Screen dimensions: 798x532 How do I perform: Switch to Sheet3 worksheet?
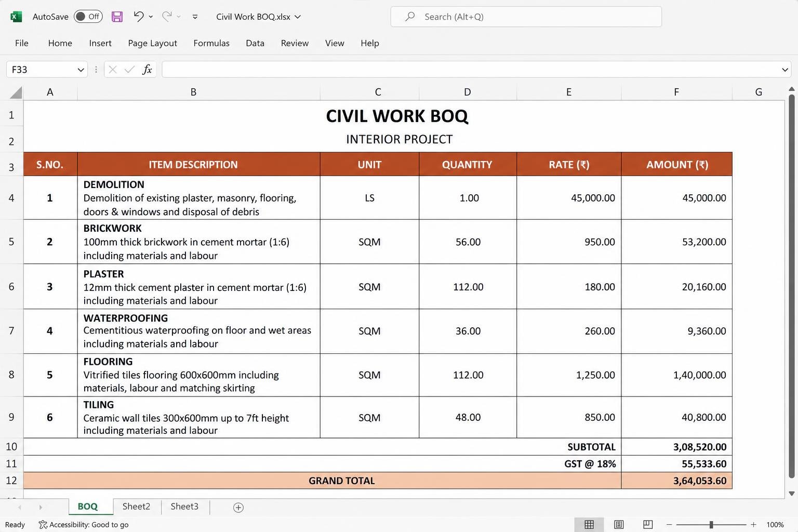point(184,506)
